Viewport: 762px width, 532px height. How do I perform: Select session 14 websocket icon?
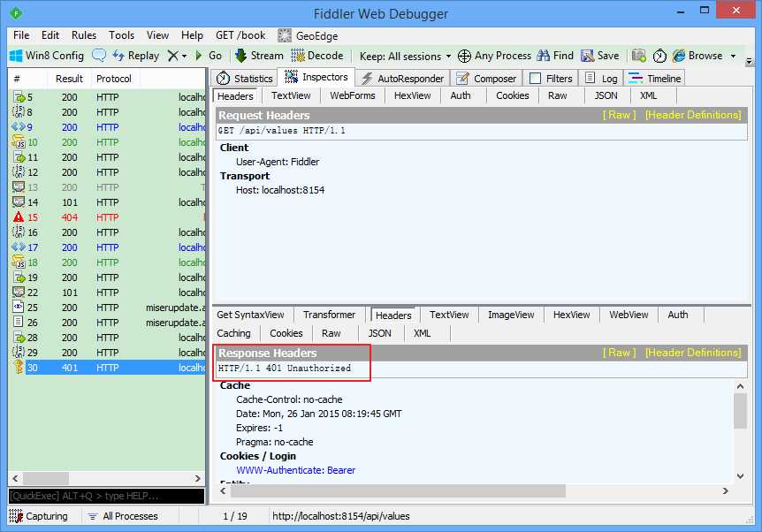pyautogui.click(x=19, y=202)
